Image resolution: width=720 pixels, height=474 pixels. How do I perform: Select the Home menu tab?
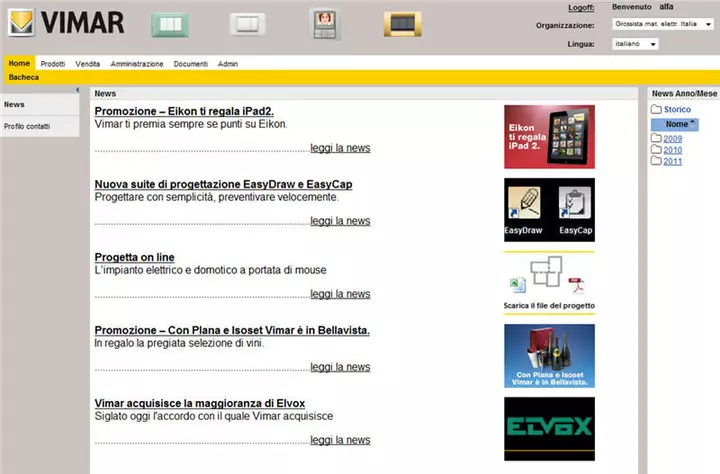click(19, 63)
